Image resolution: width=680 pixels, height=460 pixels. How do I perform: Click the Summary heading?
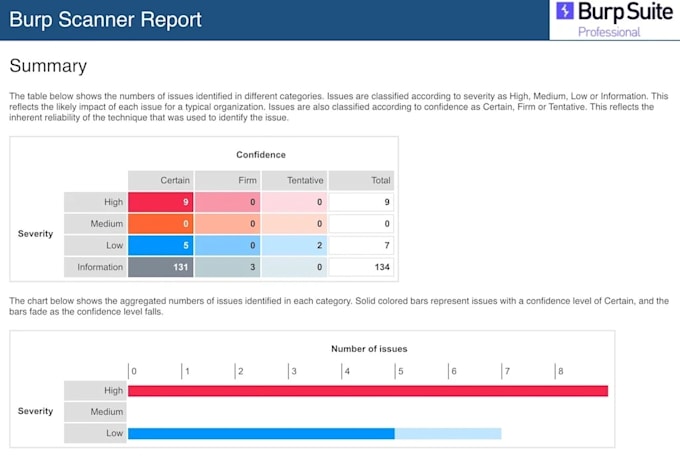(x=48, y=66)
